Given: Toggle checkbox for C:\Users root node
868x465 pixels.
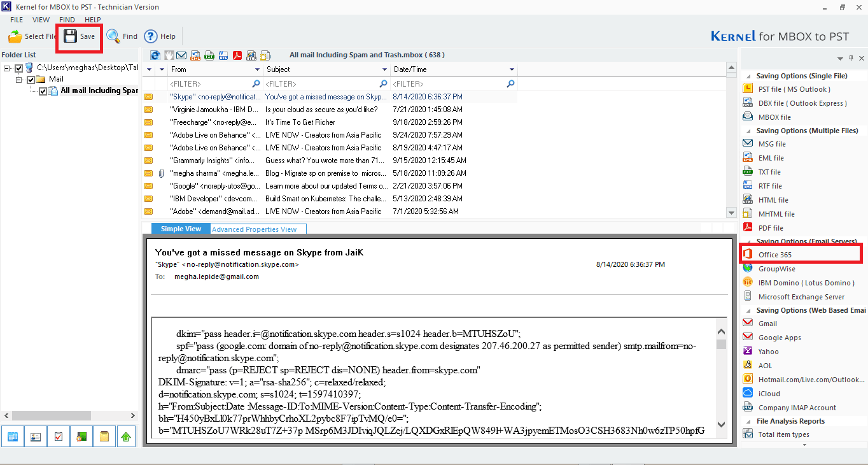Looking at the screenshot, I should pos(19,68).
